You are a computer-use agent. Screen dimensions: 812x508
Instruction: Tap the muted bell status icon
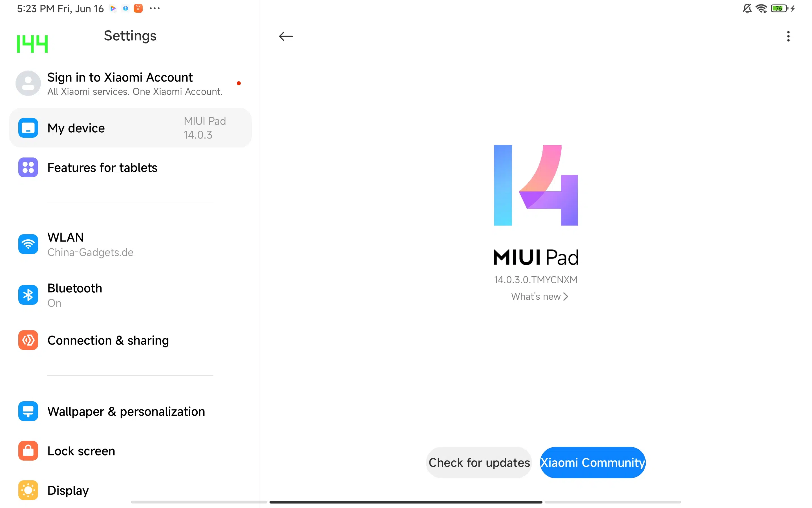[747, 8]
